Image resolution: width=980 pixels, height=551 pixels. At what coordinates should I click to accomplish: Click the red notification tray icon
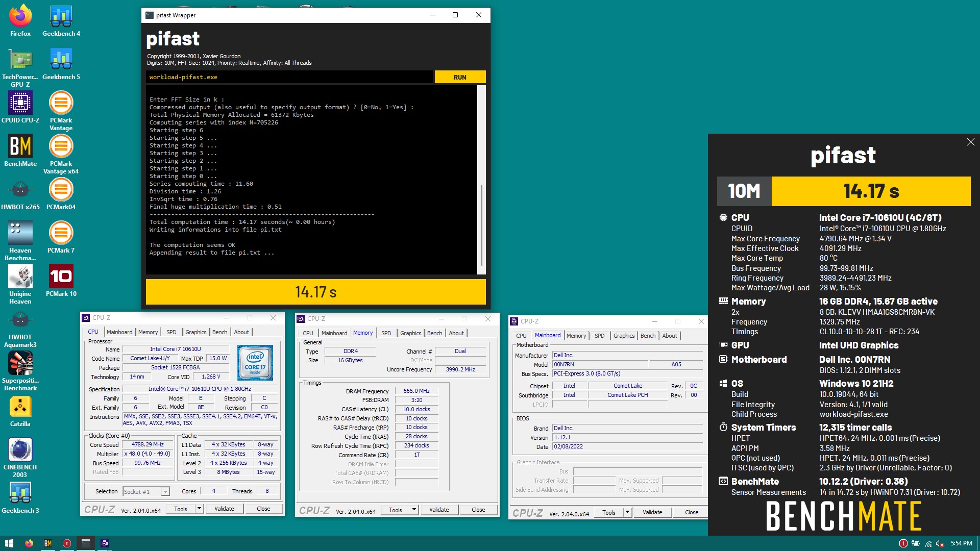click(x=903, y=543)
